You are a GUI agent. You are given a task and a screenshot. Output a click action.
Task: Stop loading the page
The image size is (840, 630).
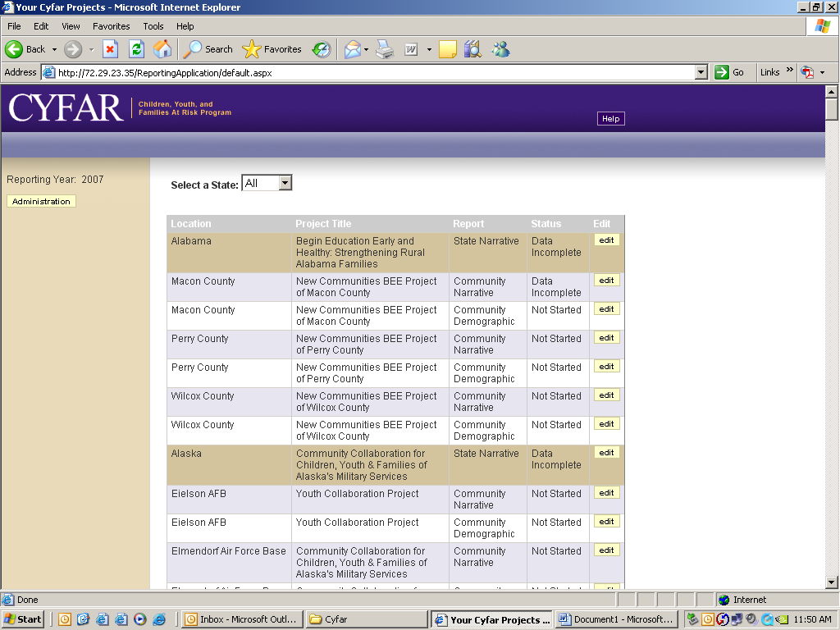coord(110,49)
